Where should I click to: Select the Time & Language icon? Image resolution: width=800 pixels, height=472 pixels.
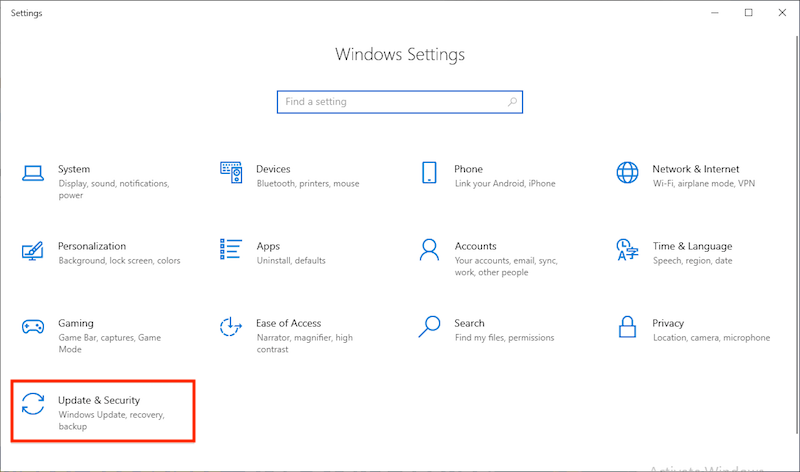[x=627, y=249]
